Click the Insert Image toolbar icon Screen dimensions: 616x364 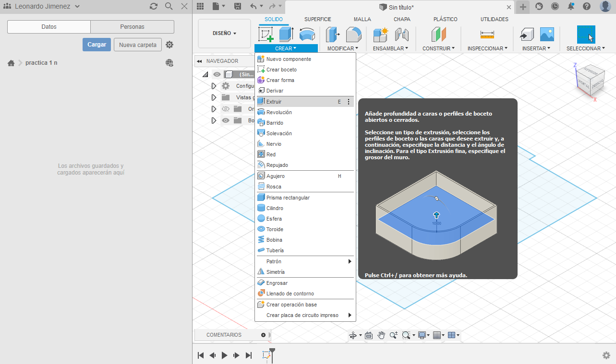pyautogui.click(x=547, y=35)
